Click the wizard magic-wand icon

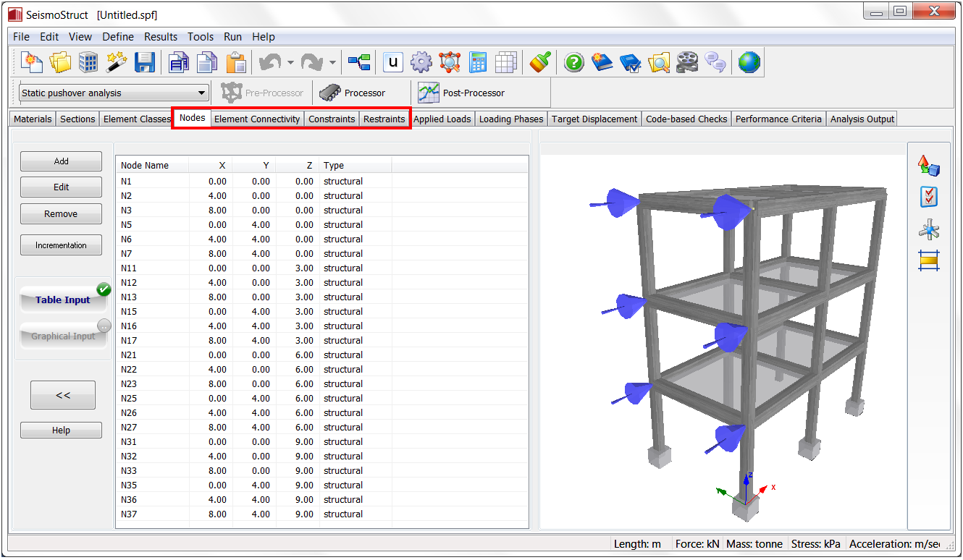point(117,62)
